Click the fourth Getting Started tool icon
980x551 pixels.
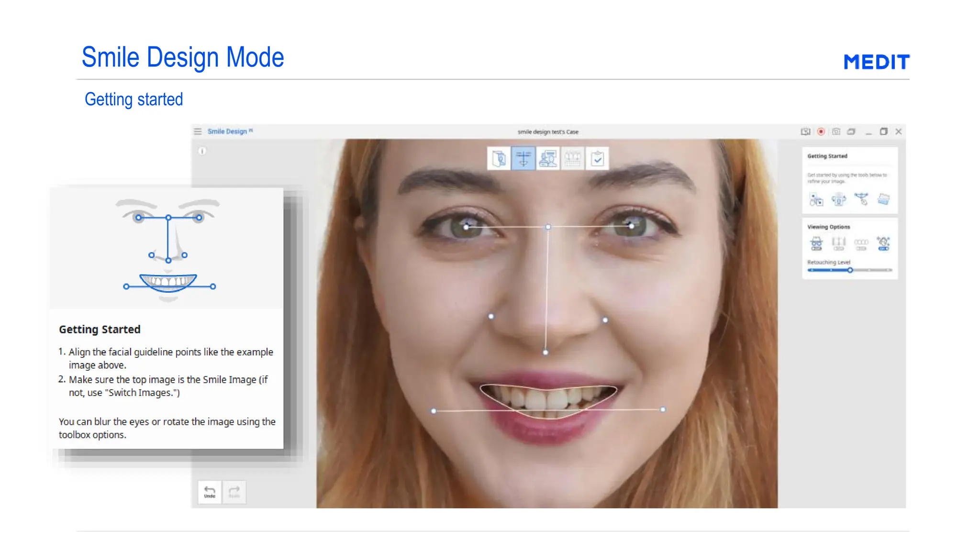click(x=883, y=199)
